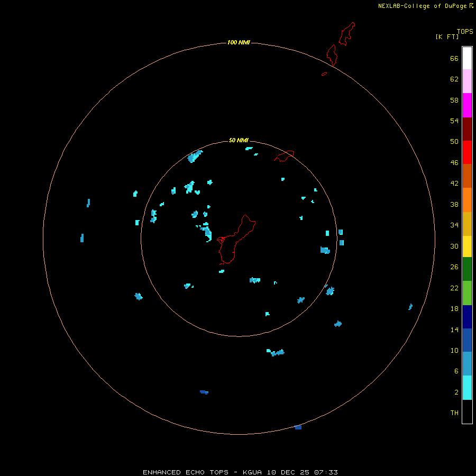Click the legend label 'TH'
The width and height of the screenshot is (476, 476).
click(x=454, y=413)
